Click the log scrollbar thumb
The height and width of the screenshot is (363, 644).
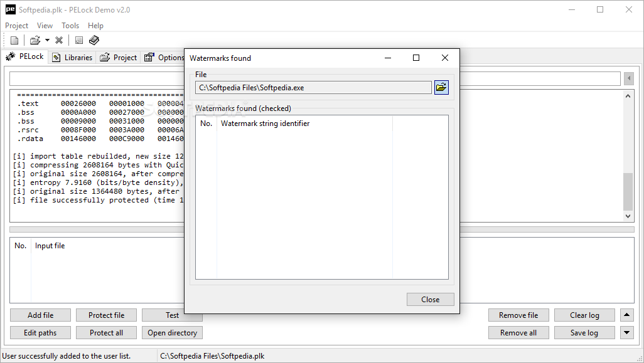pyautogui.click(x=628, y=192)
